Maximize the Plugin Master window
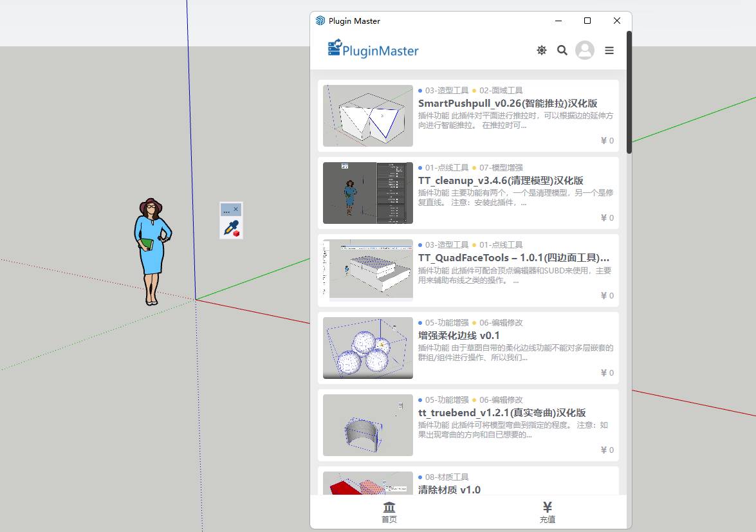Image resolution: width=756 pixels, height=532 pixels. pyautogui.click(x=587, y=21)
